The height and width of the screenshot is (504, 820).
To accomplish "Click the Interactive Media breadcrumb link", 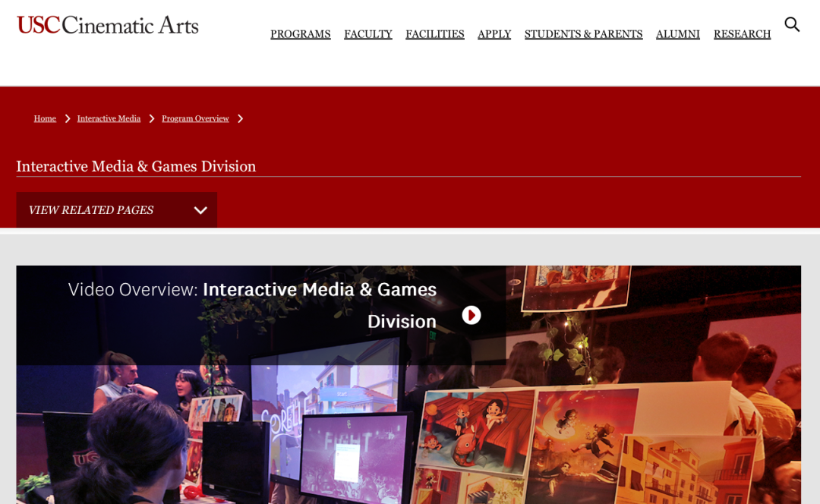I will point(109,118).
